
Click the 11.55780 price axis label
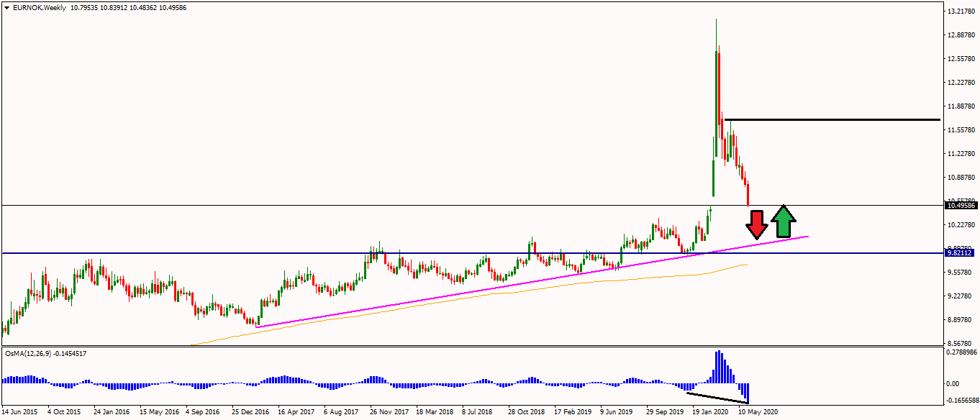coord(962,130)
